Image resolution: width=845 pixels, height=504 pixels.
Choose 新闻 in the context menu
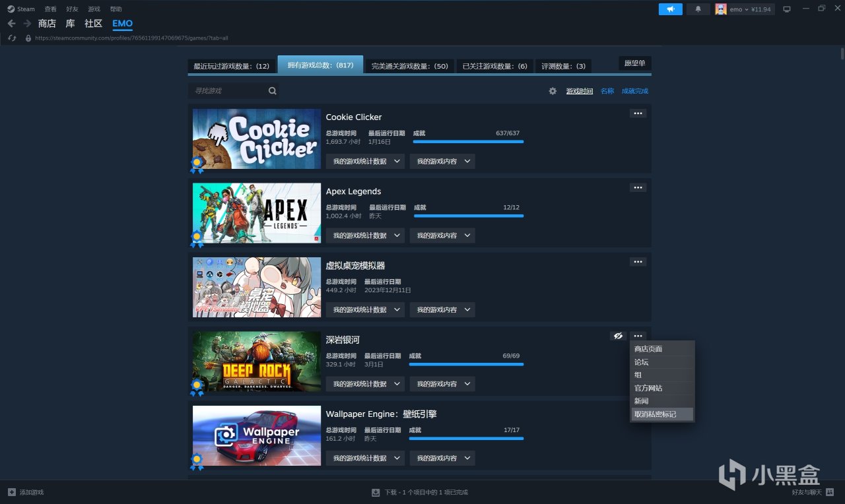coord(662,401)
